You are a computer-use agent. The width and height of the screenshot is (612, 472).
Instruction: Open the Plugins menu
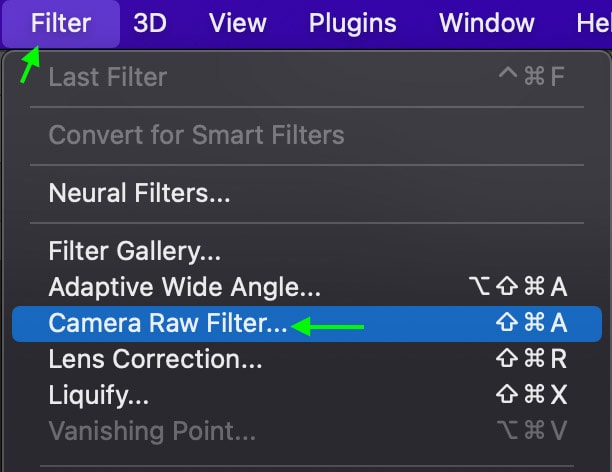352,23
